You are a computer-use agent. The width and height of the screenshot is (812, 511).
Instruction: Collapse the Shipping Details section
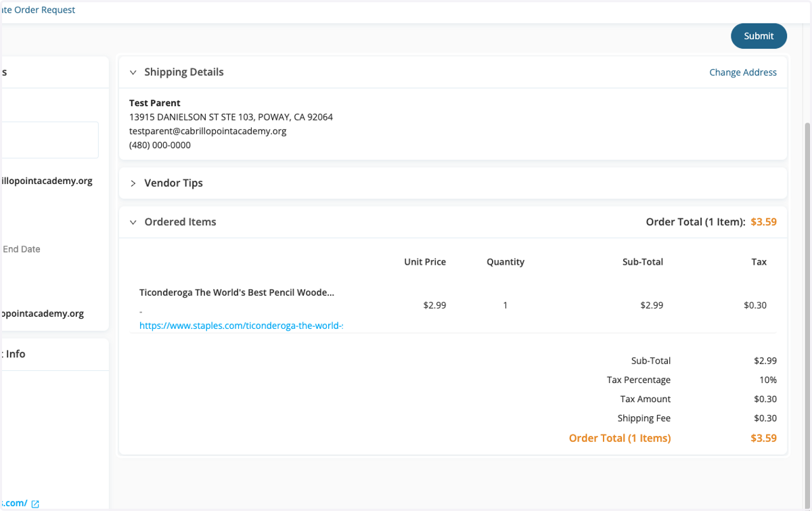click(133, 72)
